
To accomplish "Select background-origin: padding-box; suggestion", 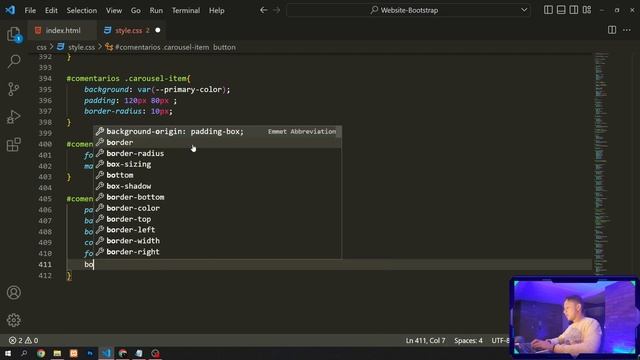I will pos(217,131).
